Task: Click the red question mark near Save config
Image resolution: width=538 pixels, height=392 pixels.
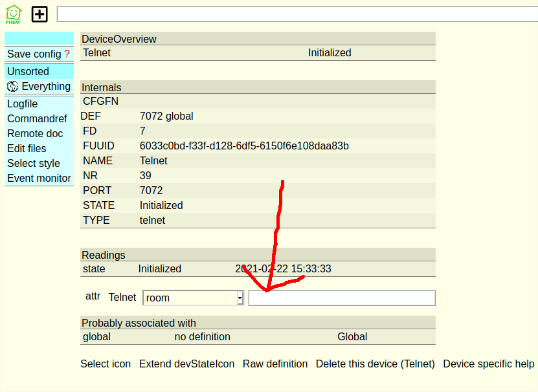Action: coord(67,54)
